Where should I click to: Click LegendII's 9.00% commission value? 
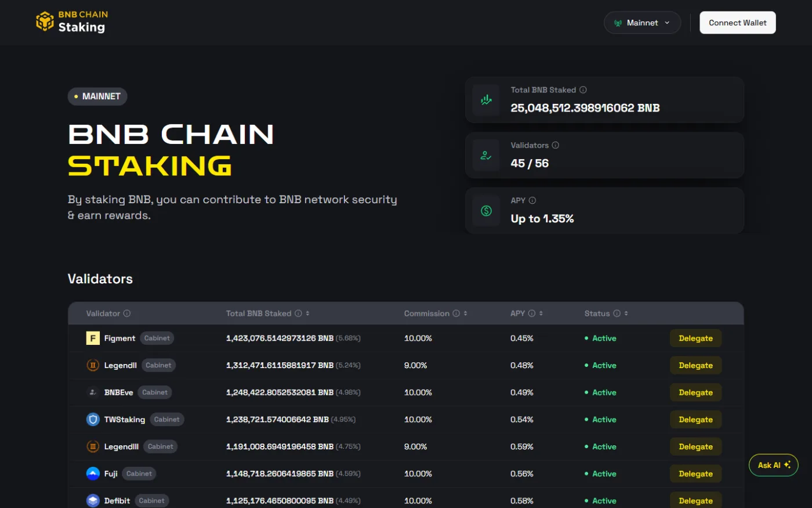[x=416, y=365]
